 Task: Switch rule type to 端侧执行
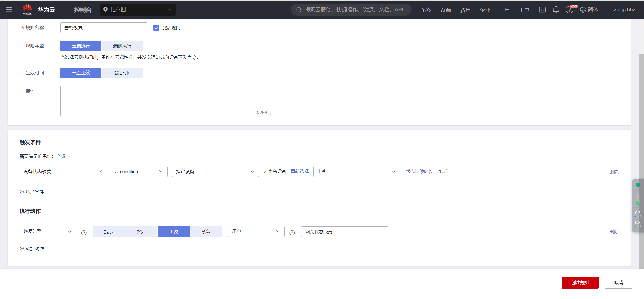tap(122, 46)
